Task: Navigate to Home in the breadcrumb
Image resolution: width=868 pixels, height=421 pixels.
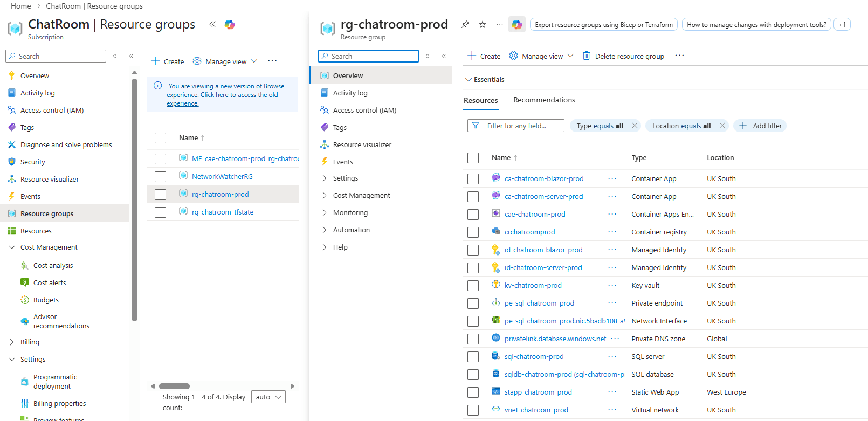Action: (21, 6)
